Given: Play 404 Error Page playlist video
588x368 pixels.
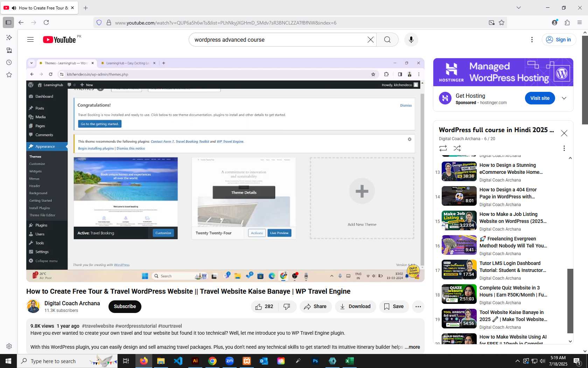Looking at the screenshot, I should [459, 196].
